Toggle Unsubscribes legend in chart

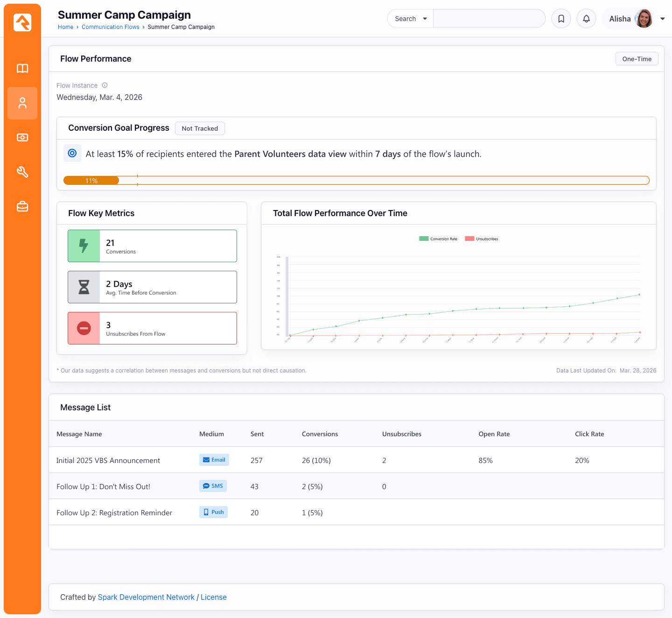pos(482,239)
